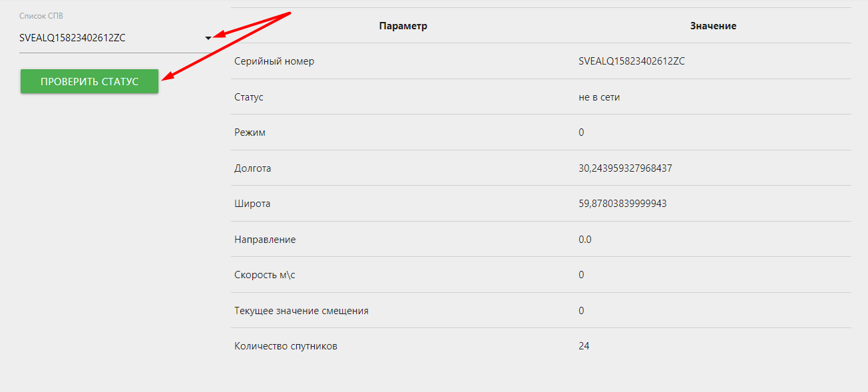This screenshot has width=868, height=392.
Task: Select the Режим row label
Action: click(250, 132)
